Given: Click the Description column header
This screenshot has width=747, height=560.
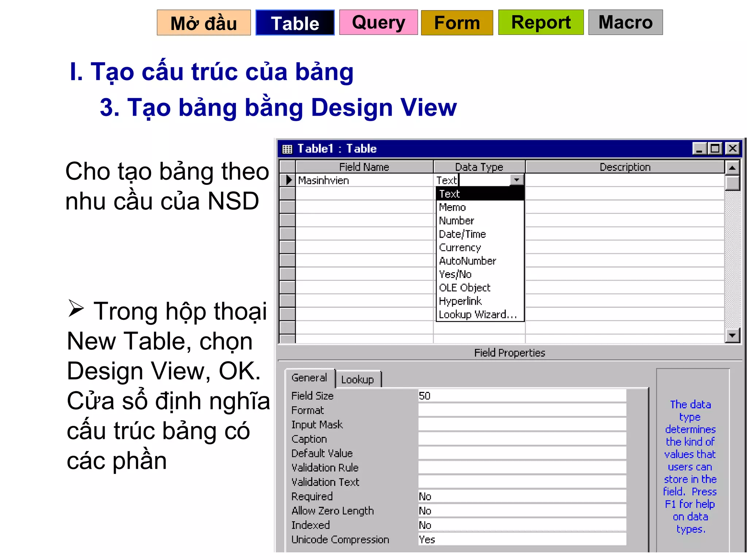Looking at the screenshot, I should tap(625, 167).
